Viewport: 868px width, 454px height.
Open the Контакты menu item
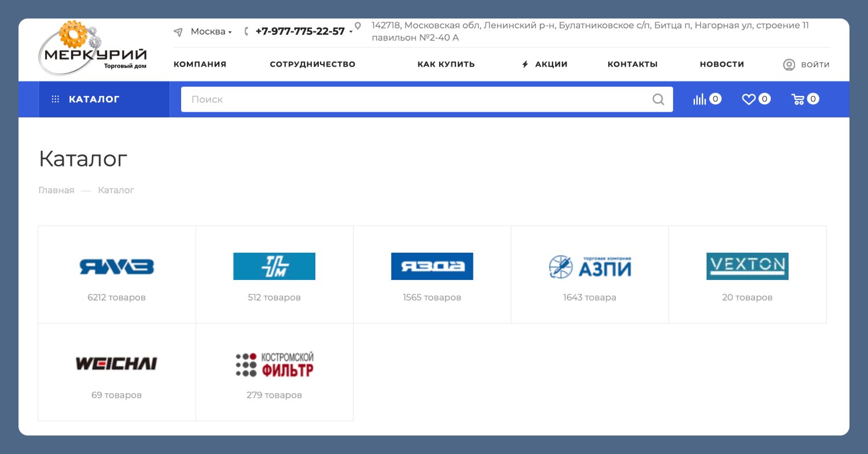(x=632, y=64)
